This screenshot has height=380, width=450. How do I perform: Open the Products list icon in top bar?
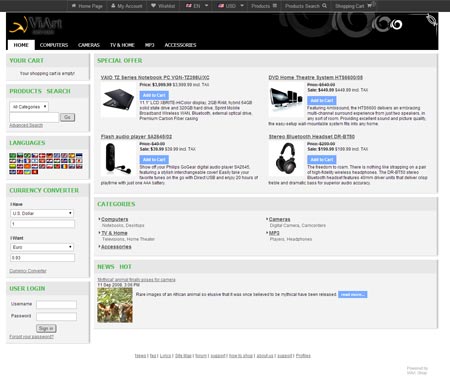point(275,6)
